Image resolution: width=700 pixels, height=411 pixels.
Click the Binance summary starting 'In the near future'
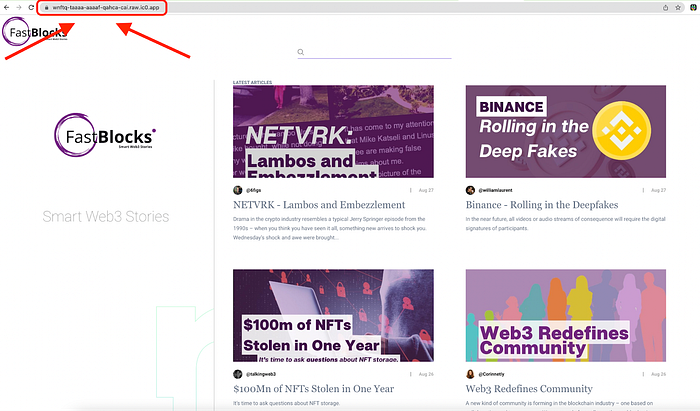566,224
